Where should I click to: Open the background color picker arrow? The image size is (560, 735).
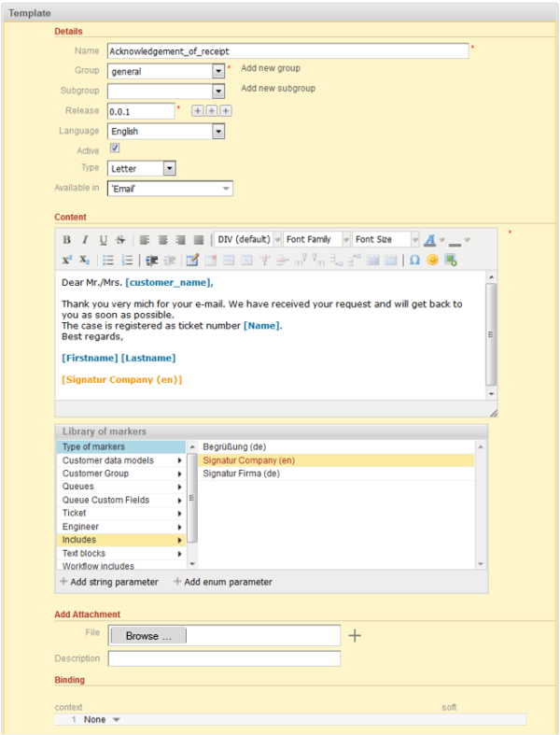(467, 240)
